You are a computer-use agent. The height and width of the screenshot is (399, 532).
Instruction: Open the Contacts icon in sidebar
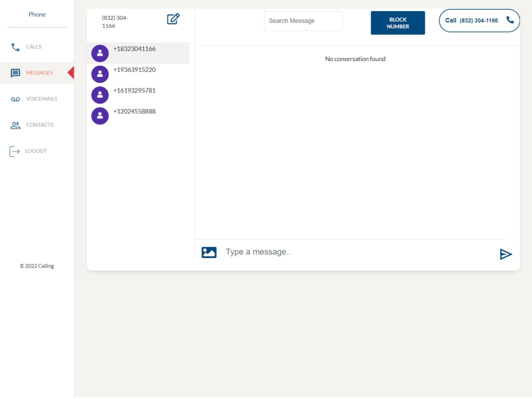(x=14, y=125)
